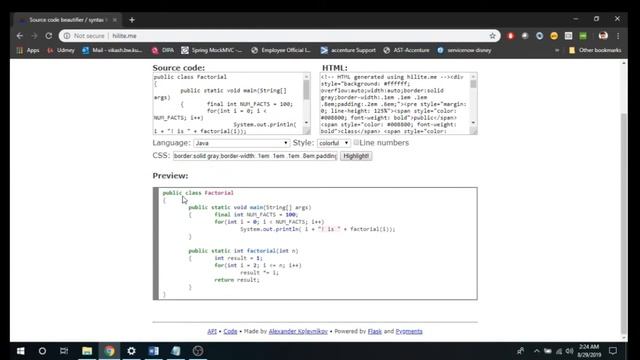Viewport: 640px width, 360px height.
Task: Open the accenture Support bookmark
Action: point(348,50)
